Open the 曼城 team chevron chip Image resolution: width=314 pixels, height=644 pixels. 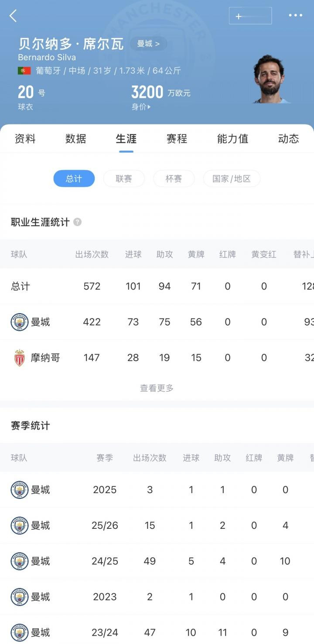148,44
